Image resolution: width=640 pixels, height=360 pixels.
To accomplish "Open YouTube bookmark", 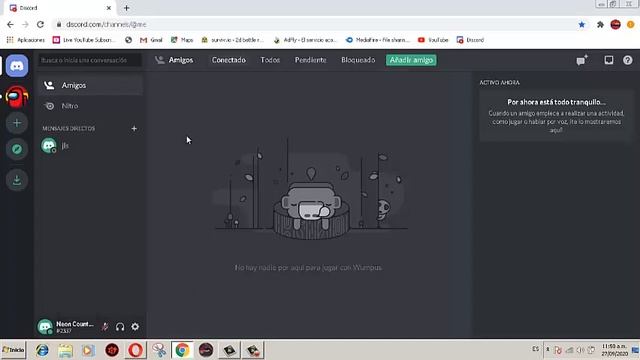I will [433, 40].
